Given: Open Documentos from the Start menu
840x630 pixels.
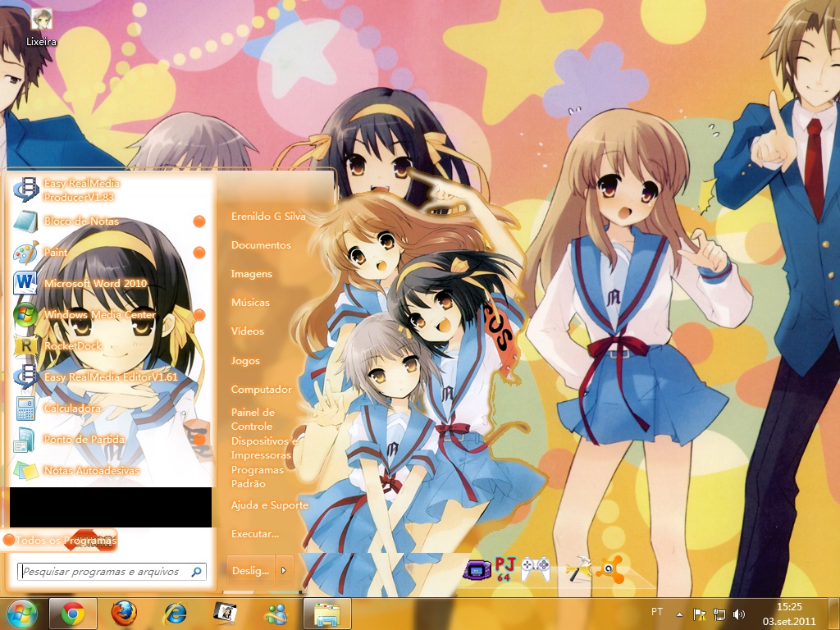Looking at the screenshot, I should pos(261,244).
